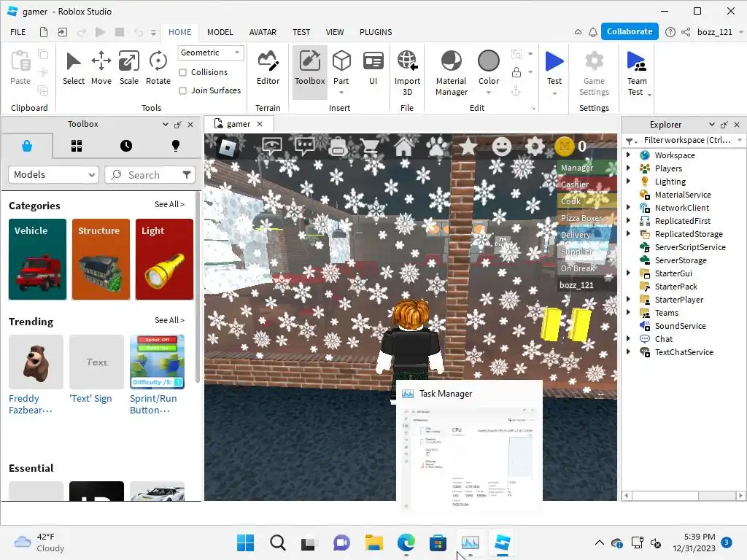Screen dimensions: 747x560
Task: Click the Task Manager preview thumbnail
Action: coord(469,446)
